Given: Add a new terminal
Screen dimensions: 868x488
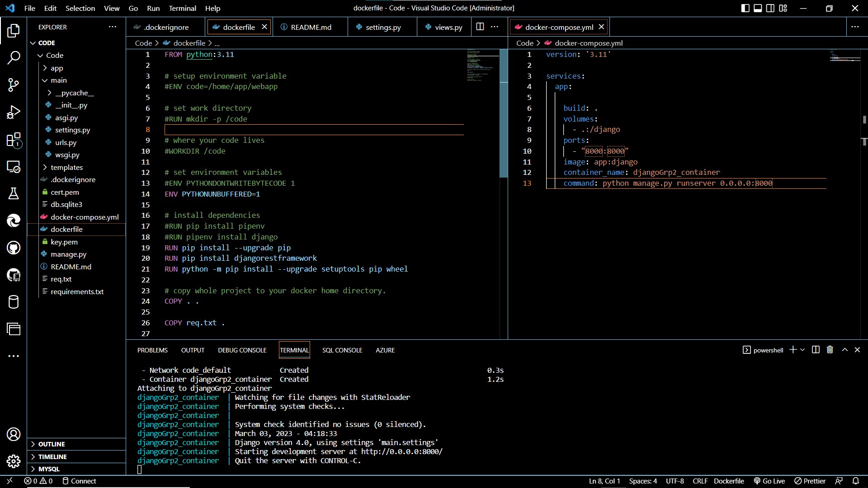Looking at the screenshot, I should 793,350.
